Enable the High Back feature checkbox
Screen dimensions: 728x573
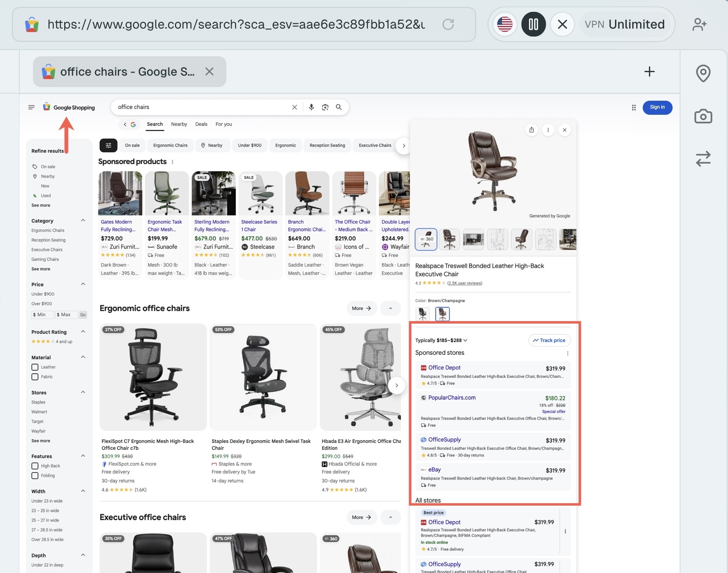tap(35, 466)
